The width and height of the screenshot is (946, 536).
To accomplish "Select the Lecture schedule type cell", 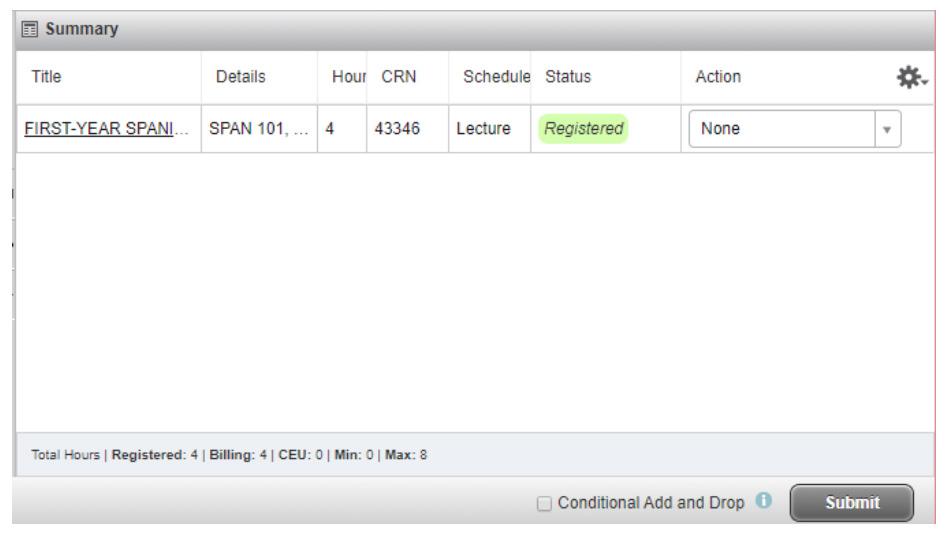I will point(490,129).
